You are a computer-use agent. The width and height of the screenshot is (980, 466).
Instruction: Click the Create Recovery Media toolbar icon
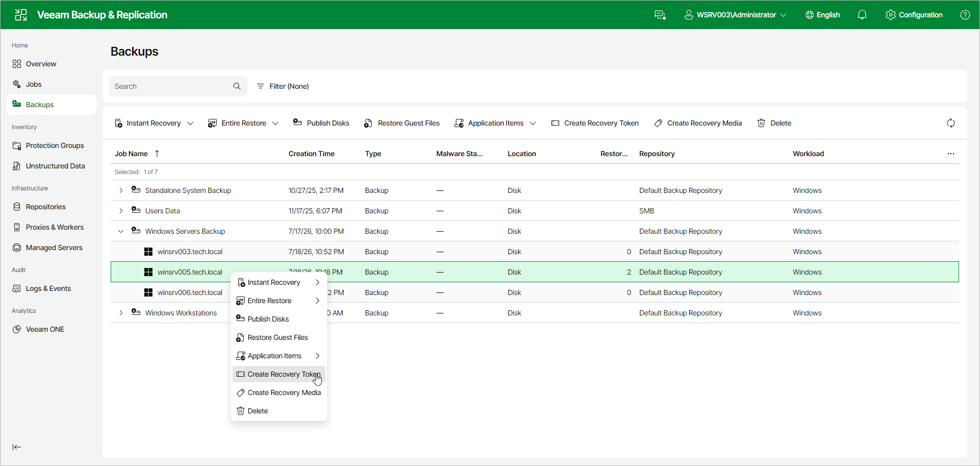659,123
